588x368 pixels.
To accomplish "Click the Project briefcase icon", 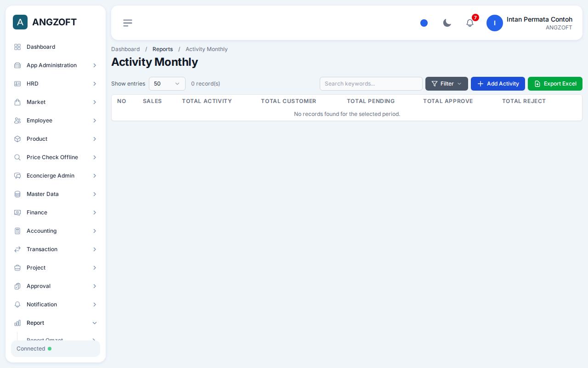I will (x=17, y=268).
